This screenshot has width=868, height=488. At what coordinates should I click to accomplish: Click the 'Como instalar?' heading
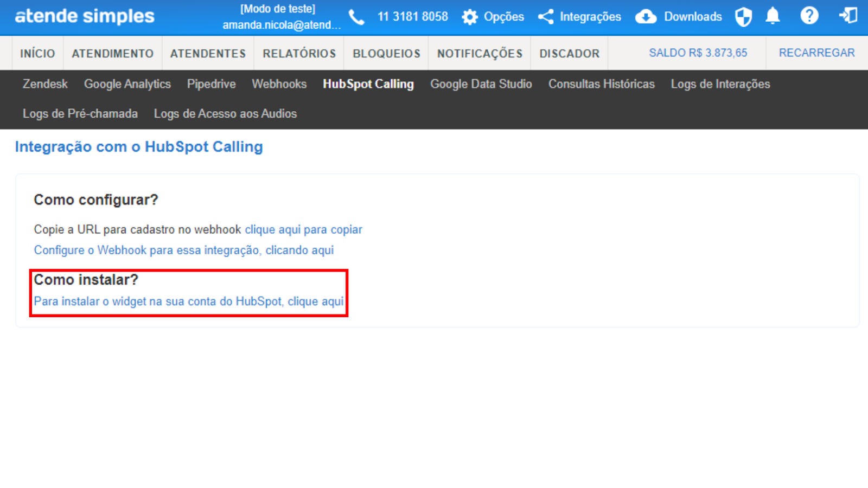(x=86, y=280)
